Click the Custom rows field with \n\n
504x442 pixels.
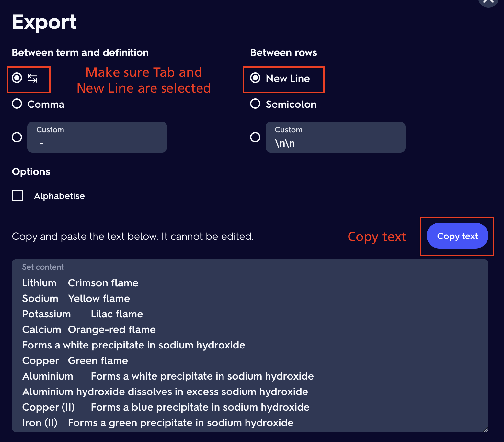pos(336,137)
